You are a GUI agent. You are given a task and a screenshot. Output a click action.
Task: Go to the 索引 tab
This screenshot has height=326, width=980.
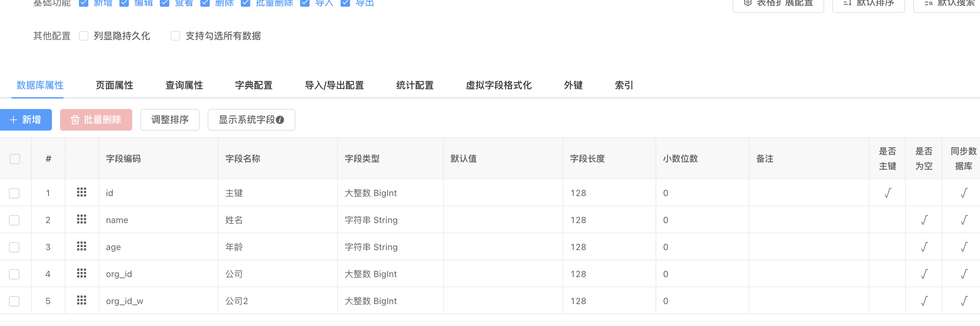624,85
